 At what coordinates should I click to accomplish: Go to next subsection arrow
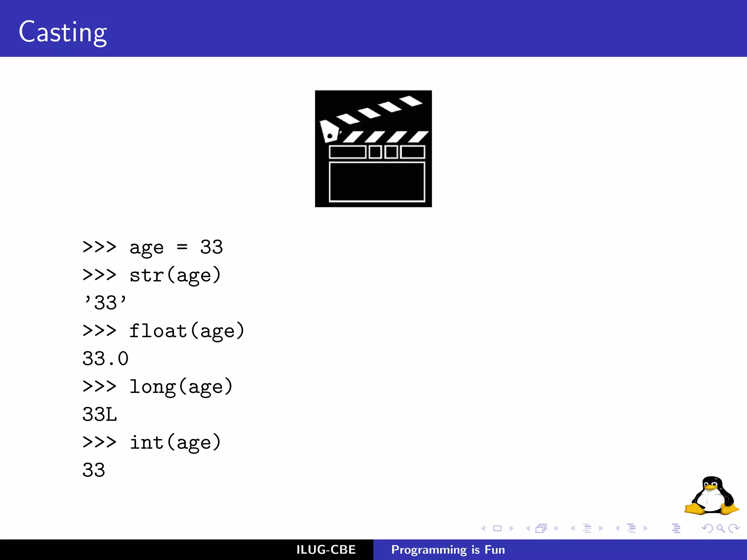point(601,528)
